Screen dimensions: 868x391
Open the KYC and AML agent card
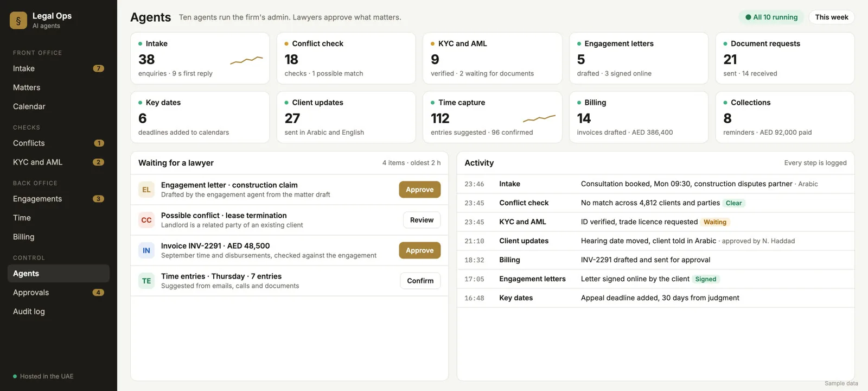pos(493,58)
